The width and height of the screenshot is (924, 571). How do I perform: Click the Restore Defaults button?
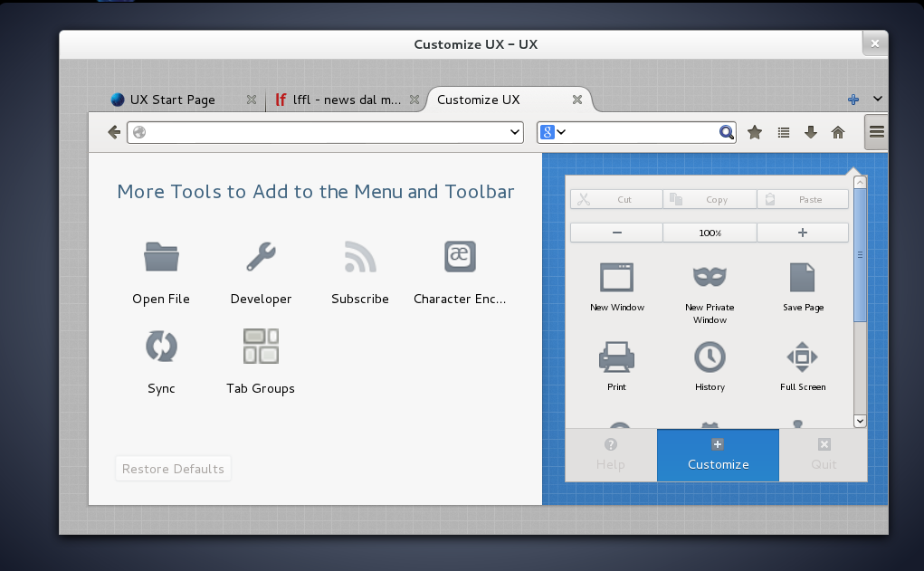[173, 469]
